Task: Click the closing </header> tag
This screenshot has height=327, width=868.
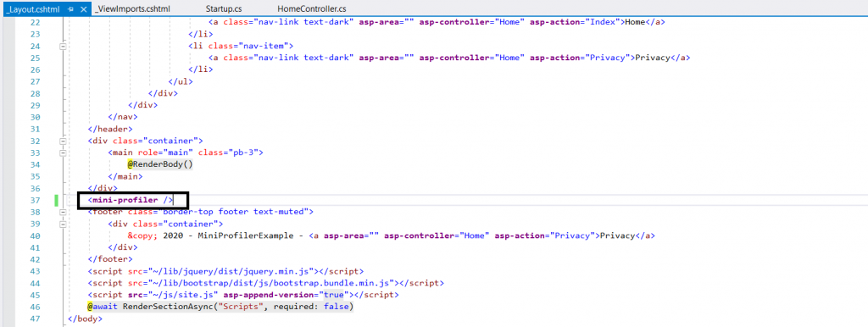Action: pyautogui.click(x=110, y=130)
